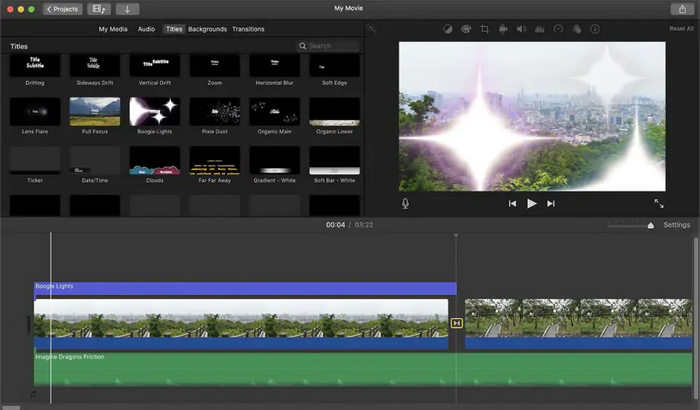Toggle fullscreen preview with expand arrows
This screenshot has height=410, width=700.
pyautogui.click(x=658, y=203)
